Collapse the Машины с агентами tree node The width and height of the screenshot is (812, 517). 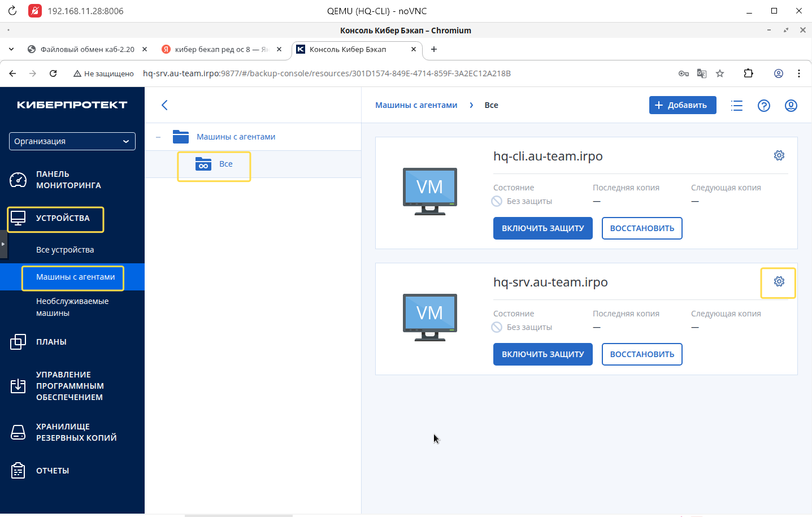coord(158,137)
